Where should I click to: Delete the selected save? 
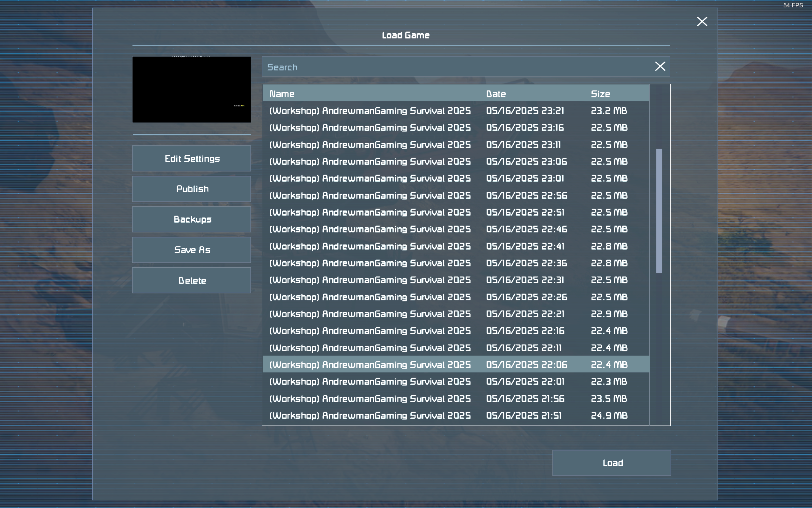coord(192,281)
